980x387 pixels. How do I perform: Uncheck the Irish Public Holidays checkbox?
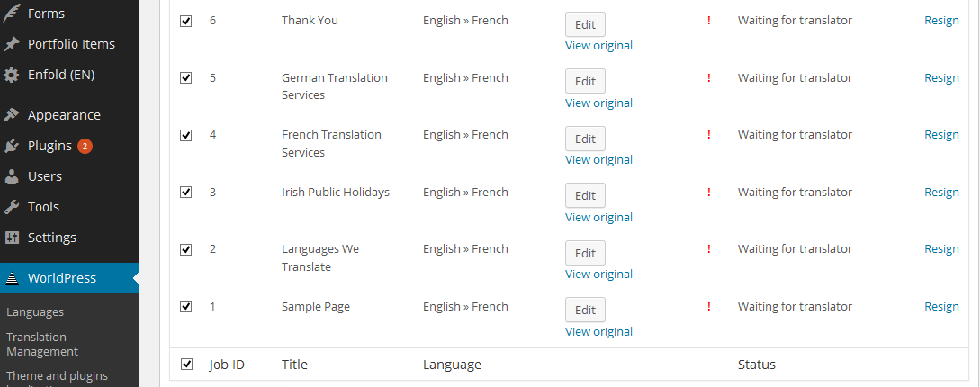point(185,193)
